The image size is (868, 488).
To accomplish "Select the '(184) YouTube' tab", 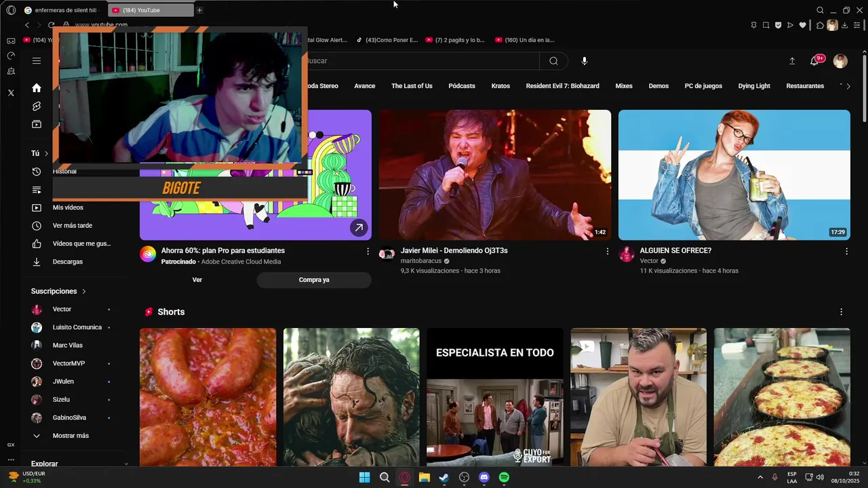I will point(151,10).
